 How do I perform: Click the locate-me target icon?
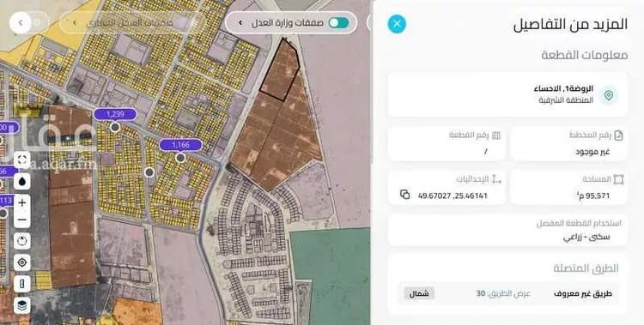[x=22, y=262]
